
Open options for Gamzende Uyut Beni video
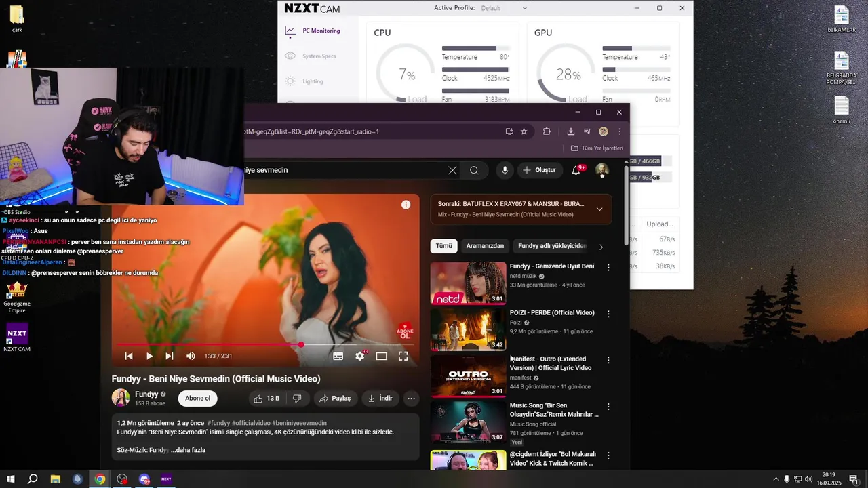click(608, 268)
